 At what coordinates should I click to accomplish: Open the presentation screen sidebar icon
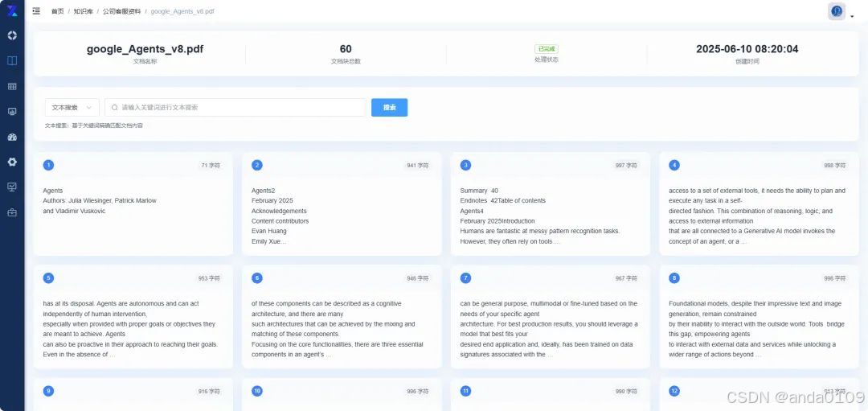(12, 187)
